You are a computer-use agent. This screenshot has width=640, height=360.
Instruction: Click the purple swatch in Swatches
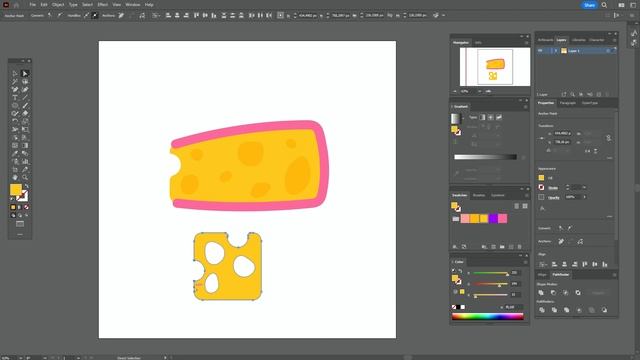click(493, 219)
